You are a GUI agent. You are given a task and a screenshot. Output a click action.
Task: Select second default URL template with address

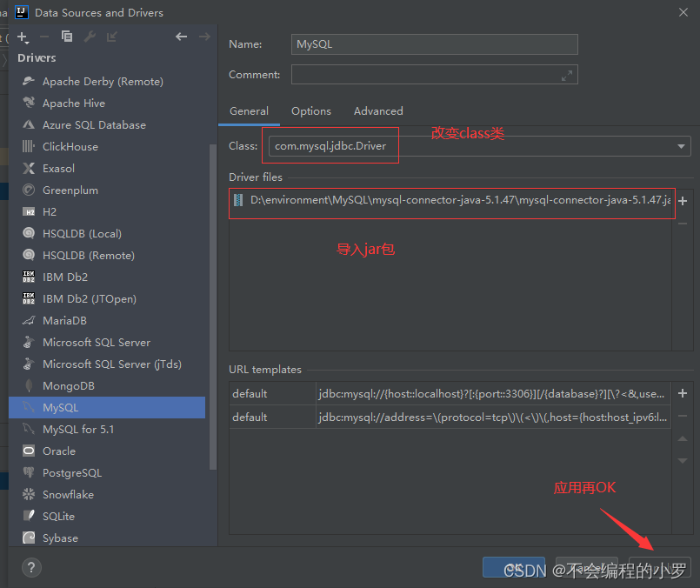click(x=450, y=417)
